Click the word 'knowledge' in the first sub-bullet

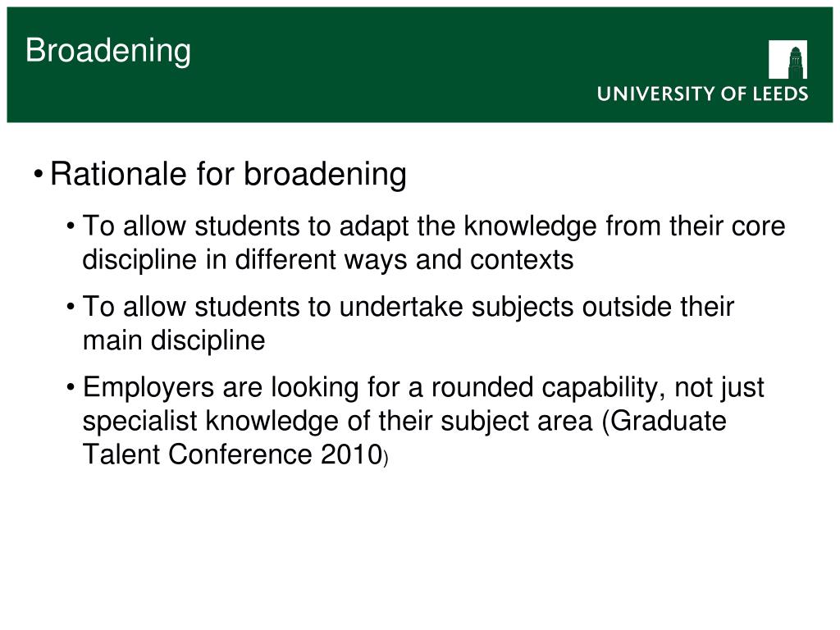tap(531, 226)
